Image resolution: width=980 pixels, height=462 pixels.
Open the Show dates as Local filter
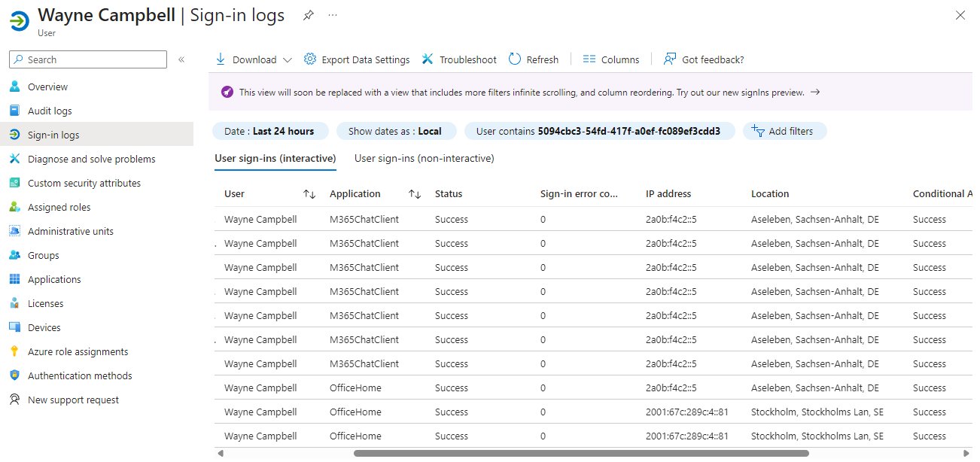[x=396, y=131]
